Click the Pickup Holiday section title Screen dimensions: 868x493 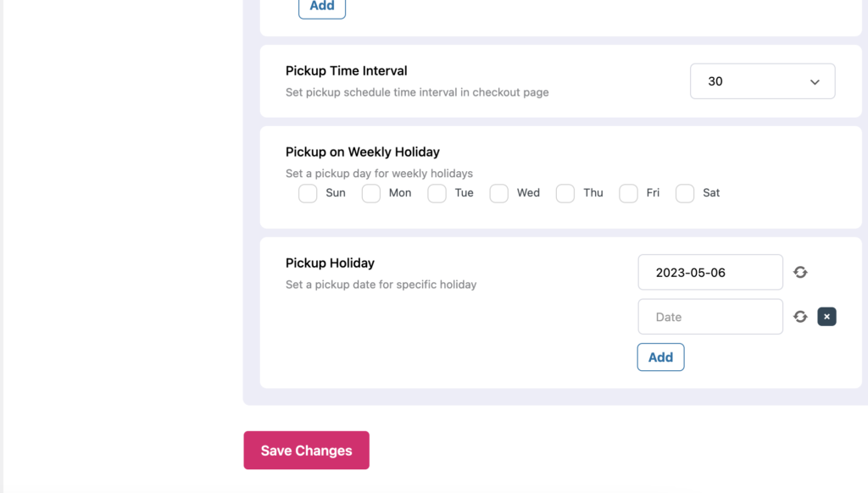[x=330, y=263]
